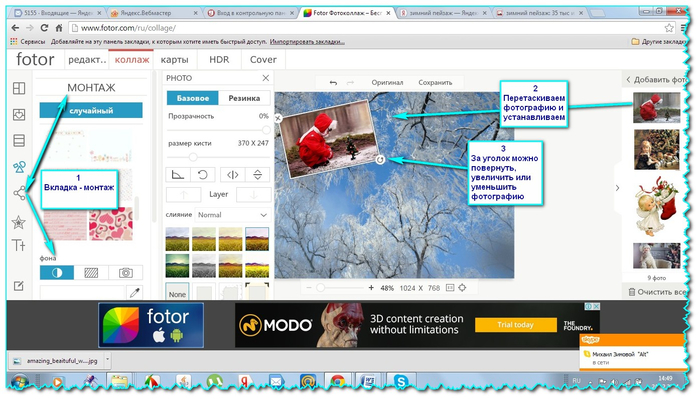This screenshot has width=699, height=399.
Task: Open the Cover tab
Action: click(x=263, y=60)
